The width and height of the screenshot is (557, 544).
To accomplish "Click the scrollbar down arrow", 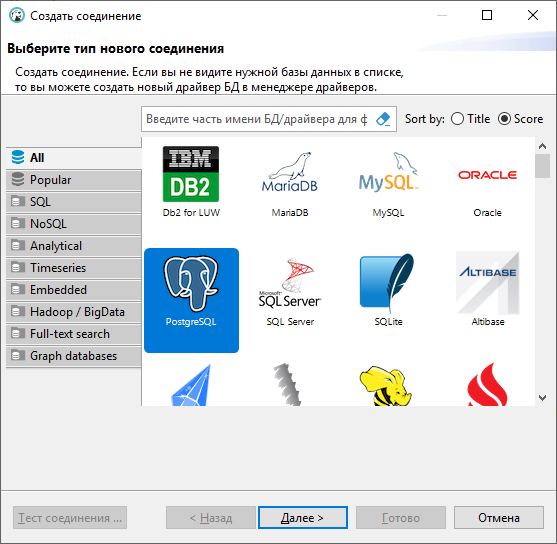I will click(542, 398).
